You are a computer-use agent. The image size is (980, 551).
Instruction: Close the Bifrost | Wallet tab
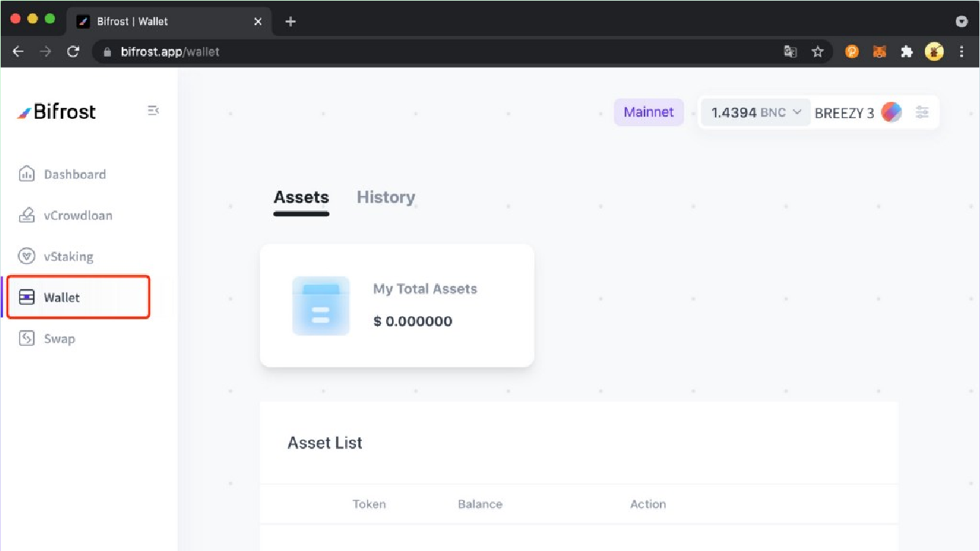(258, 21)
